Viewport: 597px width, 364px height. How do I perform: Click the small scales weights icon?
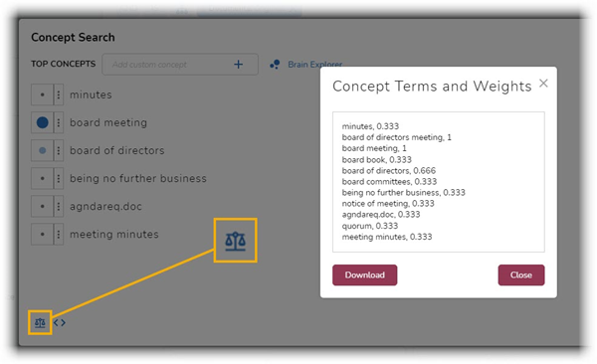pos(40,323)
